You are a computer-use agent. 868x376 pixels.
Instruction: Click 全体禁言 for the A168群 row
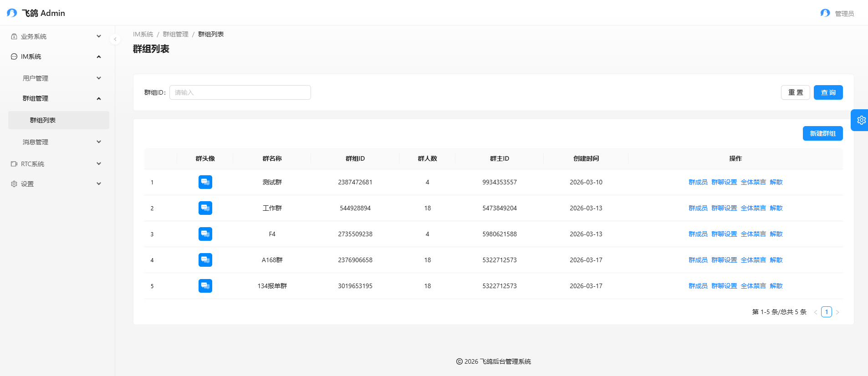tap(753, 260)
